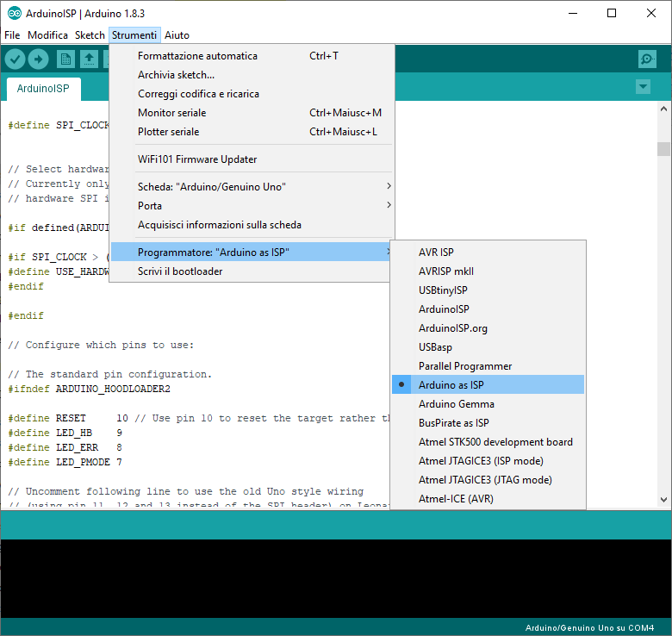Select the ArduinoISP programmer entry
672x636 pixels.
click(x=488, y=309)
